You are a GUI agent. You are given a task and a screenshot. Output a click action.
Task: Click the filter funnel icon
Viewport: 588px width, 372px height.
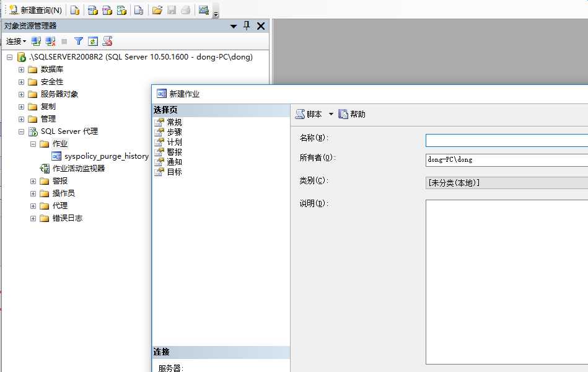tap(78, 42)
